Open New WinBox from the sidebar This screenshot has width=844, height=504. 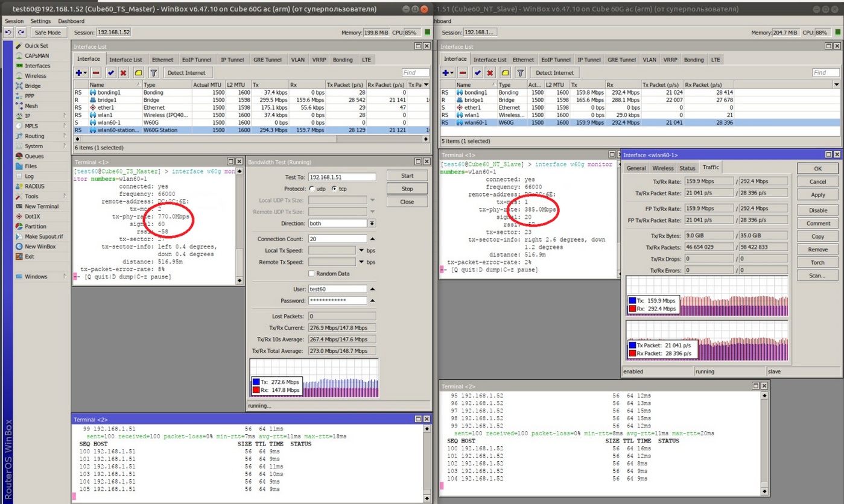click(40, 247)
